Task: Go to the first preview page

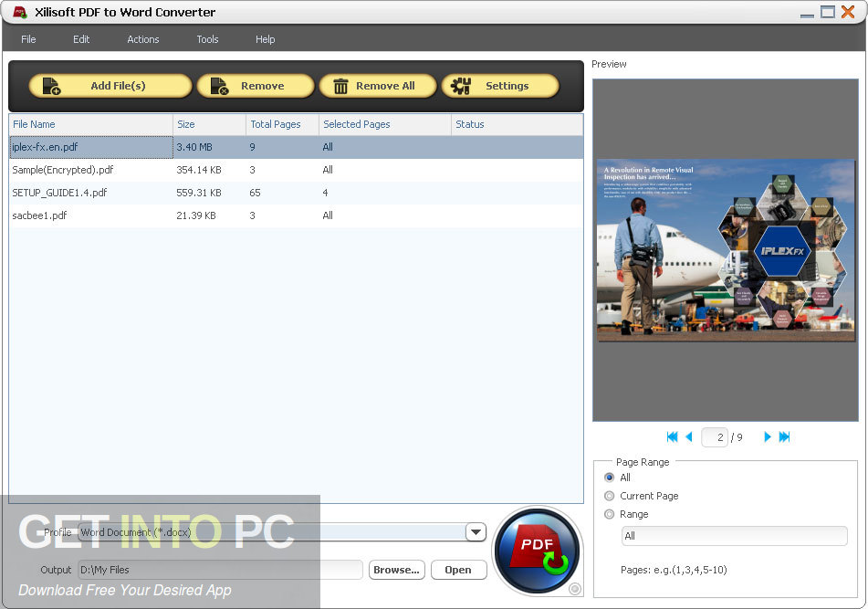Action: tap(672, 436)
